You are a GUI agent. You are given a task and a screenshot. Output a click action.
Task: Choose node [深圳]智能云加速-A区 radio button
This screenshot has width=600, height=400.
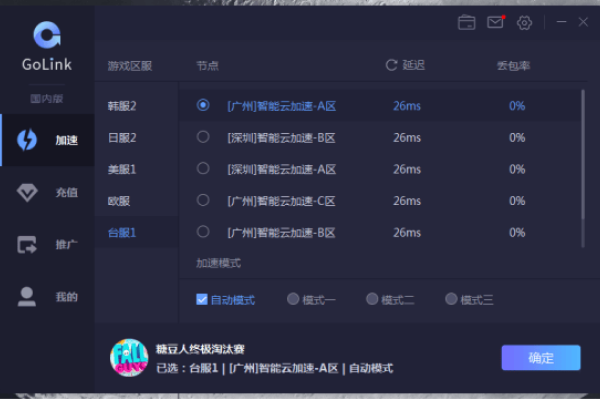pyautogui.click(x=203, y=168)
